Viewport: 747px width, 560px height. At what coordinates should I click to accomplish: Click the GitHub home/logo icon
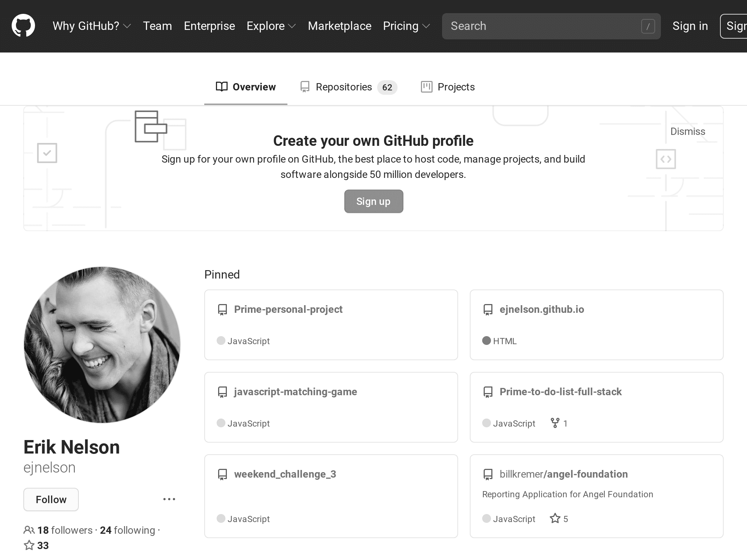[x=22, y=26]
